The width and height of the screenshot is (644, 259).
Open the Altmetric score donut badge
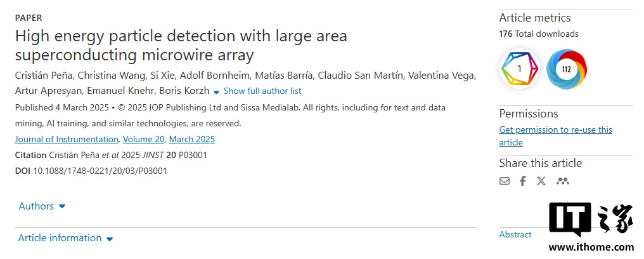point(567,69)
